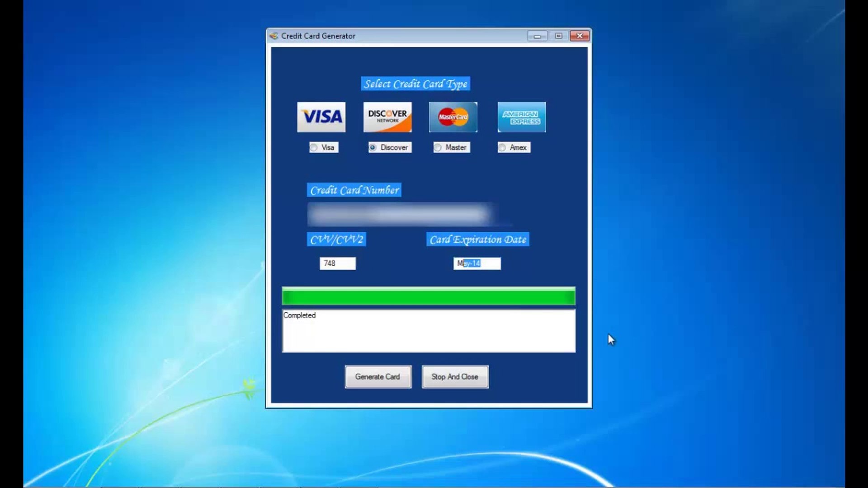Click the Credit Card Number field
This screenshot has height=488, width=868.
click(398, 215)
